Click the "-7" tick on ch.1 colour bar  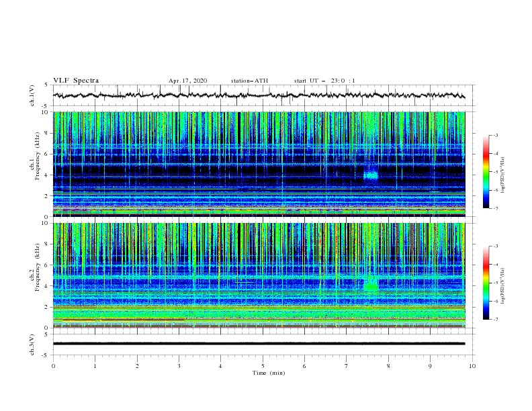coord(495,208)
